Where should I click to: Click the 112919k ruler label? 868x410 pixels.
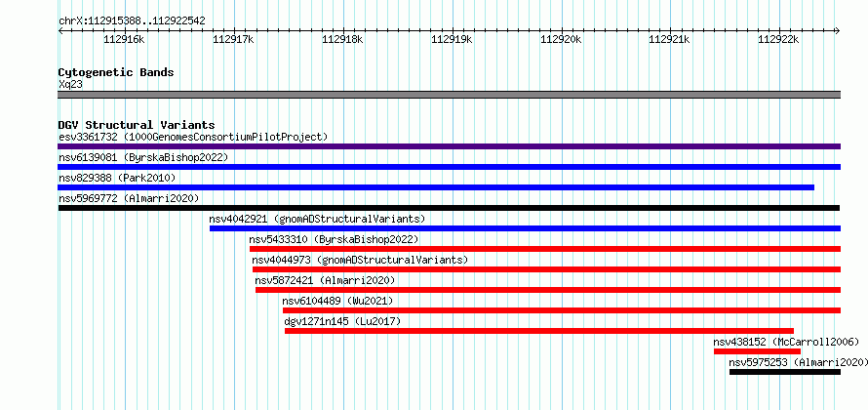(452, 39)
